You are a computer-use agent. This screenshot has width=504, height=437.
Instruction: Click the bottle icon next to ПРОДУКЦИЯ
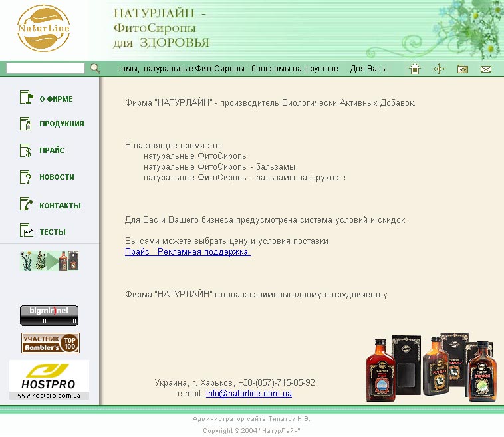26,124
